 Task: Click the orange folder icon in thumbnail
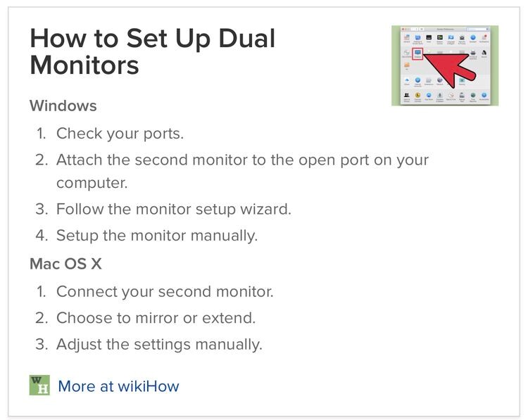coord(407,65)
